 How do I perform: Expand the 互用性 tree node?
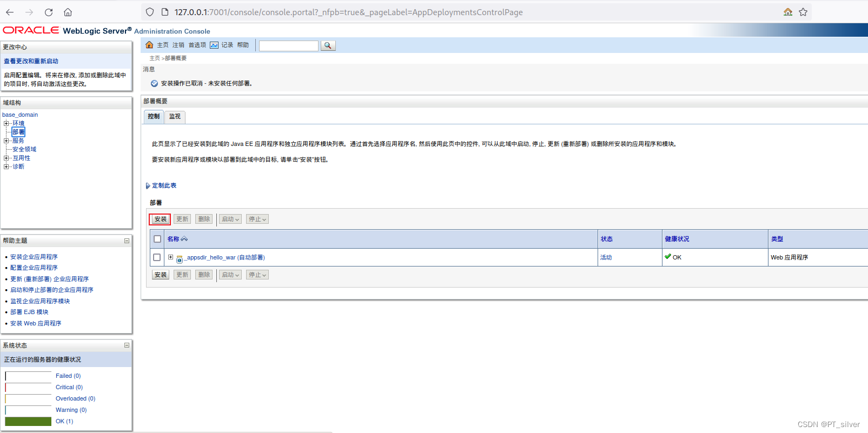(x=6, y=158)
